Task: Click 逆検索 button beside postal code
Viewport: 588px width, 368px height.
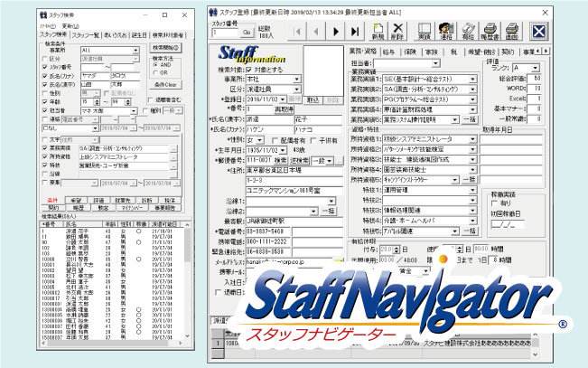Action: click(x=299, y=161)
